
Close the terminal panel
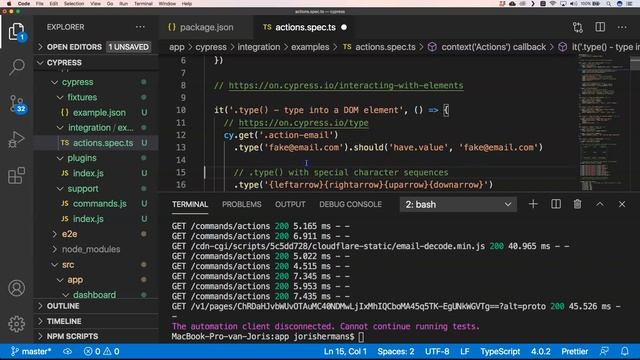pyautogui.click(x=622, y=204)
